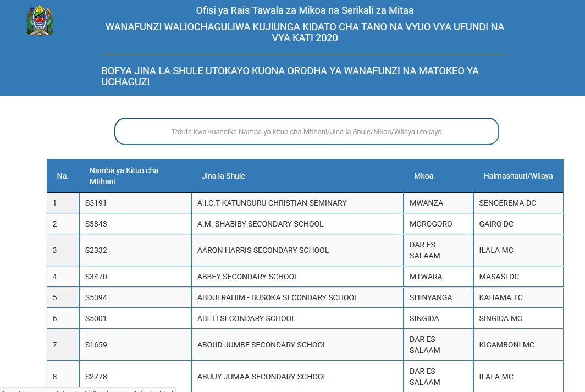Click 'Namba ya Kituo cha Mtihani' header

[124, 176]
